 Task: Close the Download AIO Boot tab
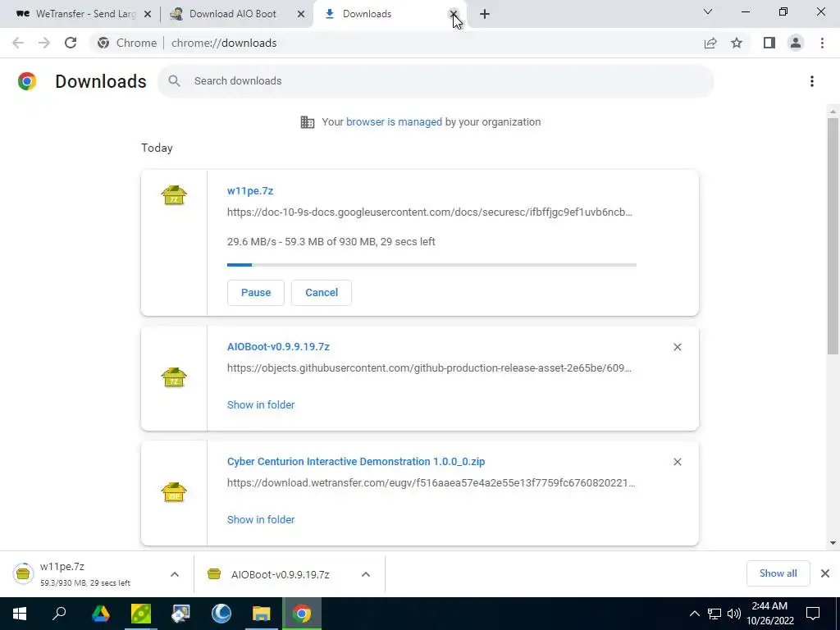point(301,14)
